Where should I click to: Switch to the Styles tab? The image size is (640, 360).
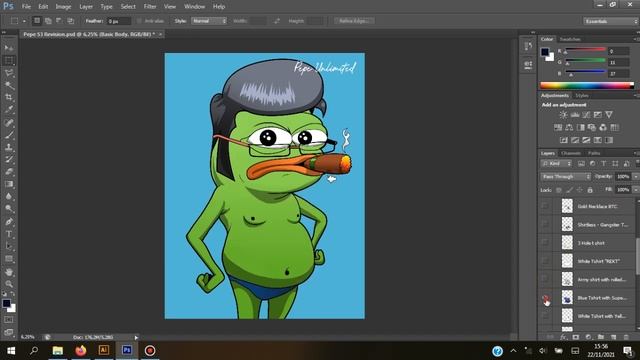582,96
